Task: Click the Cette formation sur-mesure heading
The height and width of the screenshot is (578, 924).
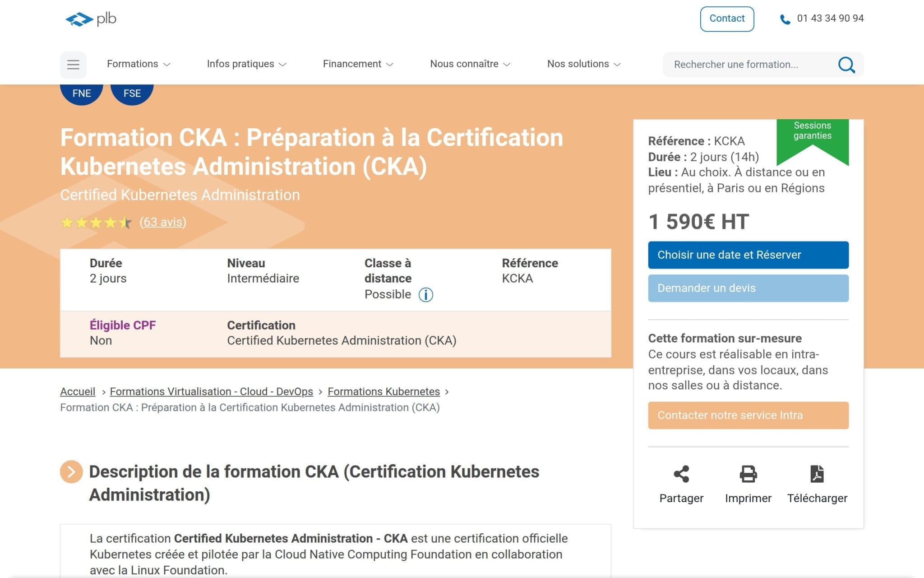Action: [x=725, y=339]
